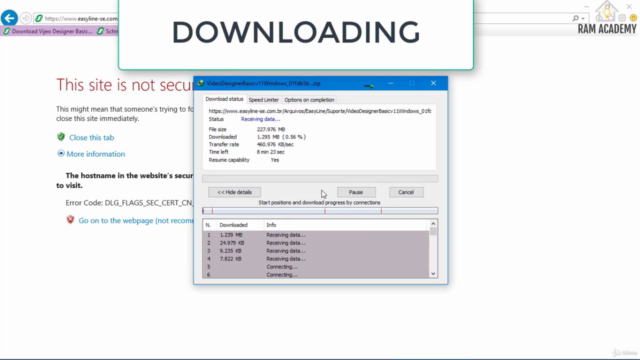Screen dimensions: 640x360
Task: Click the Error Code DLG_FLAGS_SEC_CERT text
Action: coord(129,202)
